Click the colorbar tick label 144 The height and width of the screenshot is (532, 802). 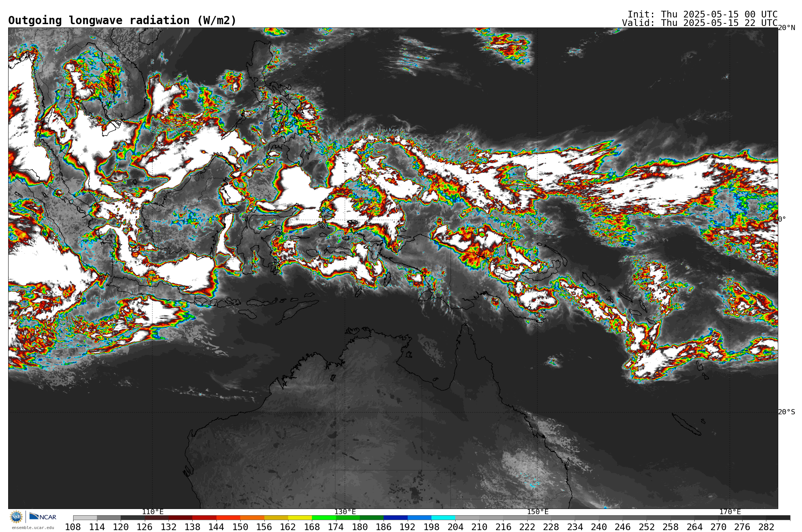click(x=216, y=527)
